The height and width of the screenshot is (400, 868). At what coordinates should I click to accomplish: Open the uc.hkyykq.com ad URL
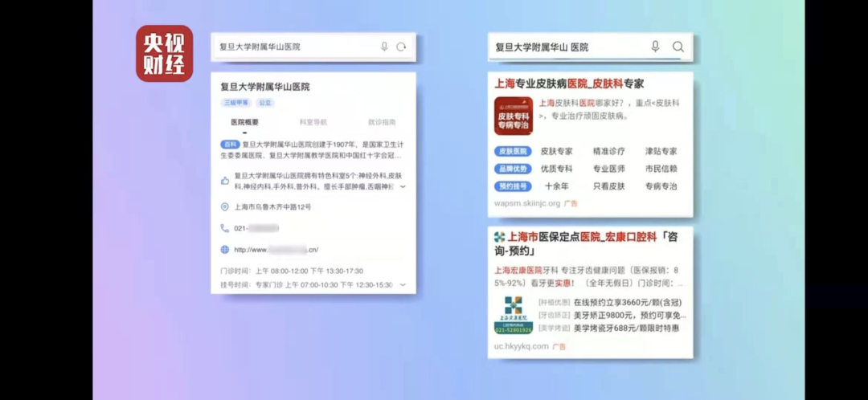pyautogui.click(x=522, y=346)
